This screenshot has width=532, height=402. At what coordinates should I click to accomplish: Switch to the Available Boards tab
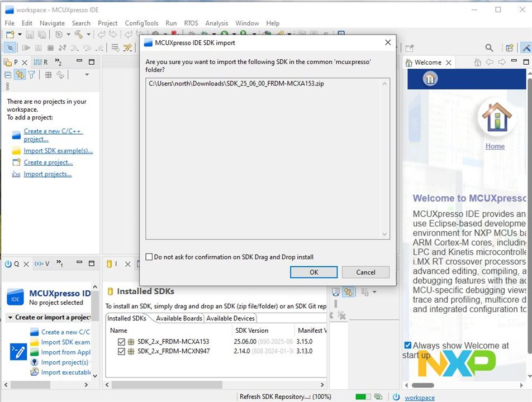click(x=179, y=318)
